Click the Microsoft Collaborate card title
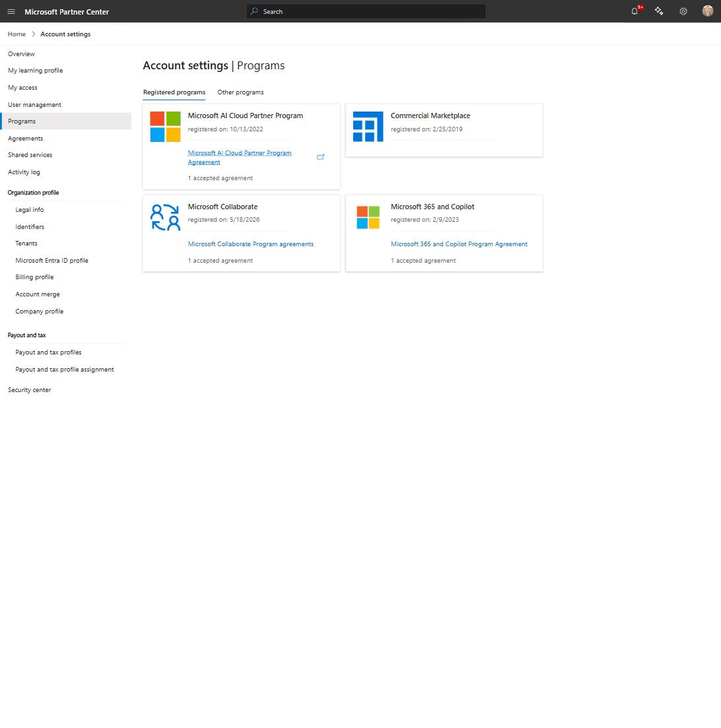Screen dimensions: 721x728 (223, 207)
